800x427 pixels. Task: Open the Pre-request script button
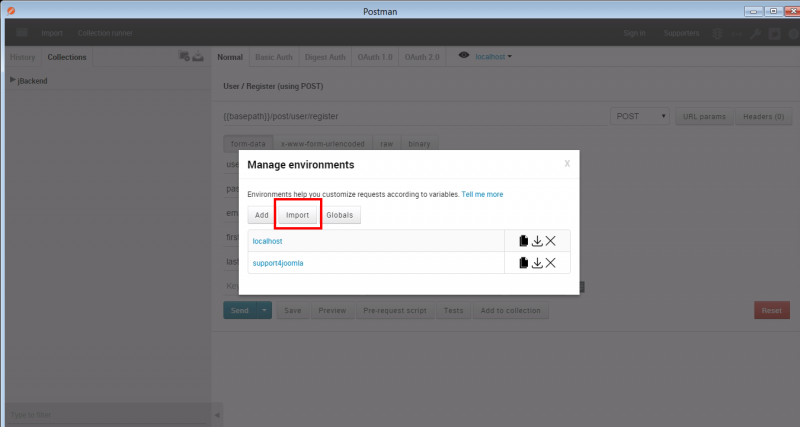(395, 310)
